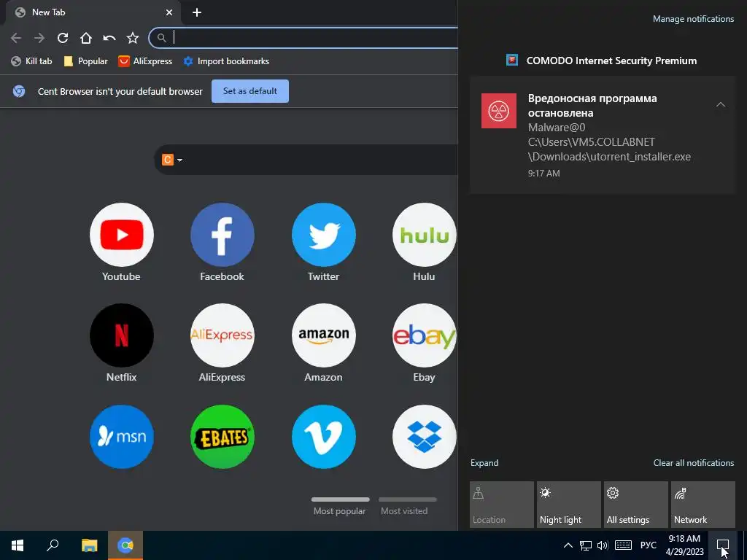Switch to Most popular tab
This screenshot has width=747, height=560.
tap(340, 507)
